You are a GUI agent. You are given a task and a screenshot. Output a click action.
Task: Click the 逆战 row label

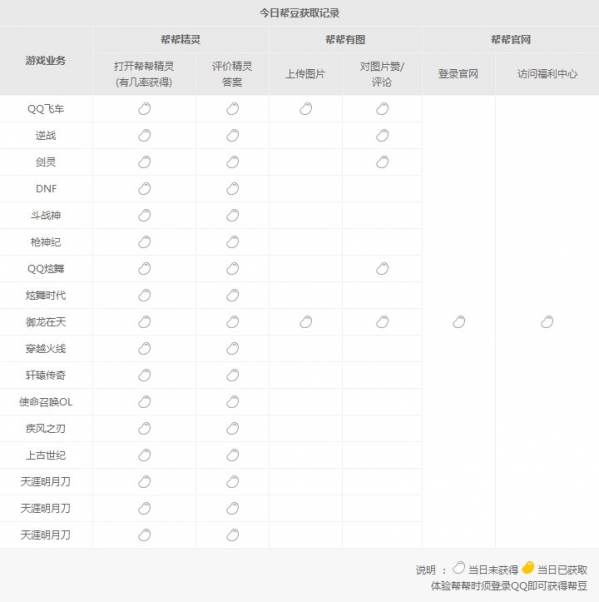click(x=46, y=136)
